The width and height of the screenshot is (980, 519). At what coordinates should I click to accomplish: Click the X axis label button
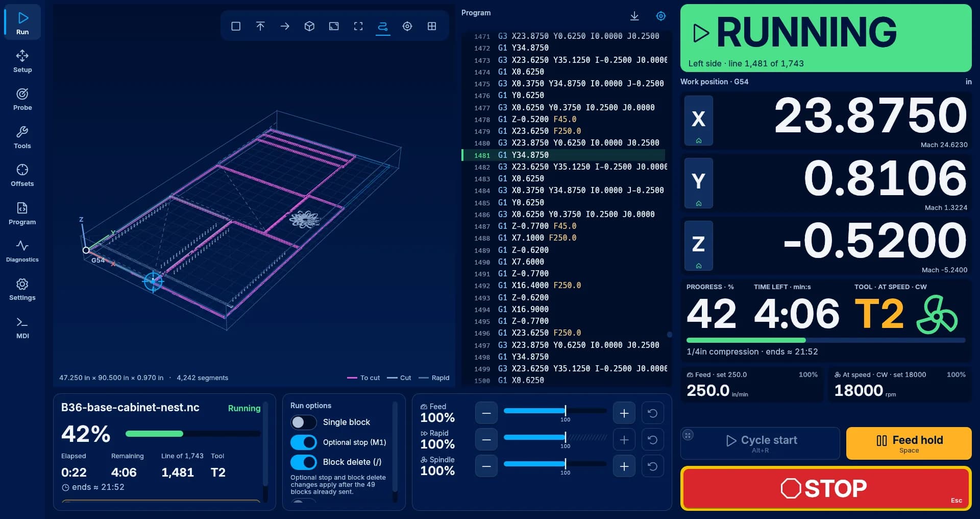pyautogui.click(x=699, y=121)
